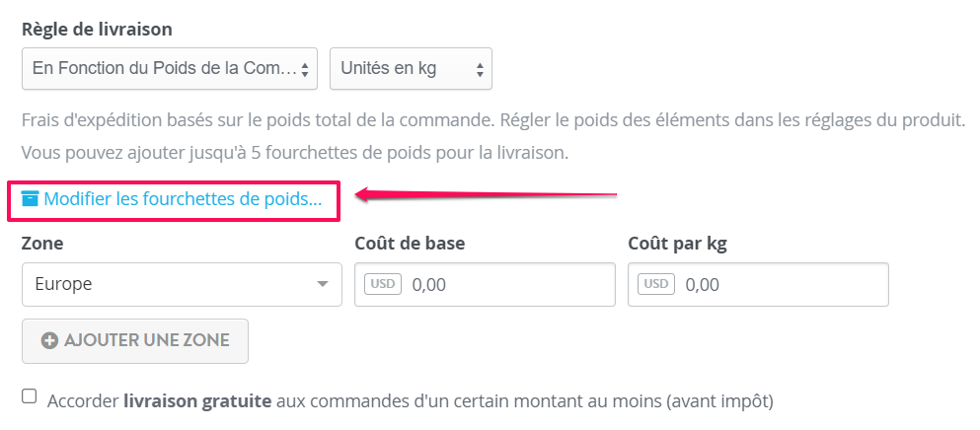Click the caret arrow in the Europe field
The width and height of the screenshot is (980, 430).
pyautogui.click(x=323, y=284)
